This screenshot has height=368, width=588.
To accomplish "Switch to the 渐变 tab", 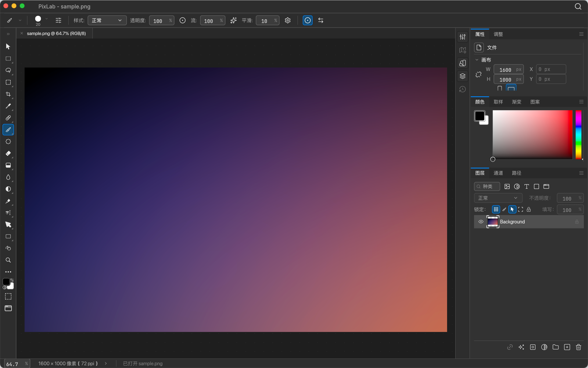I will click(517, 102).
